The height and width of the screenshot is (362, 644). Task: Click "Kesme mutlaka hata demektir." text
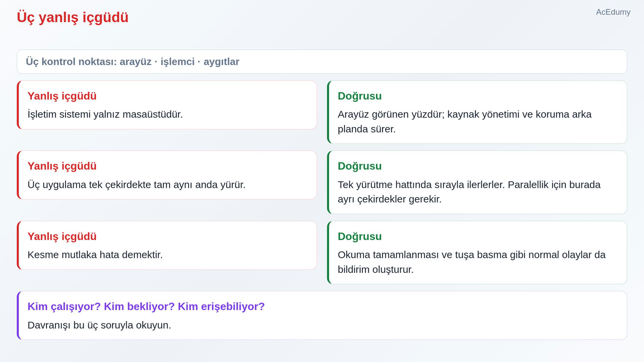point(95,255)
